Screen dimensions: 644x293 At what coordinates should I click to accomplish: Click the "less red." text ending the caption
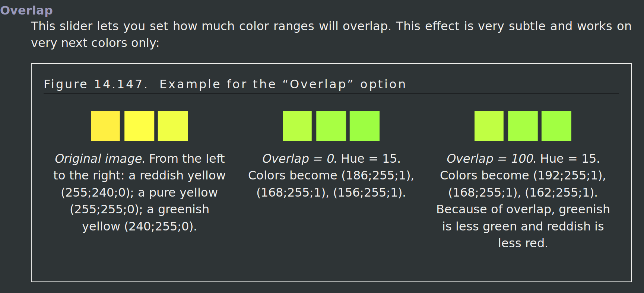pyautogui.click(x=523, y=243)
